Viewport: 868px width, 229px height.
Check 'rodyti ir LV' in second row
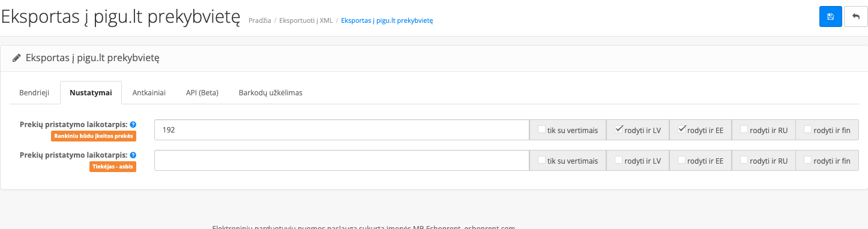point(619,160)
